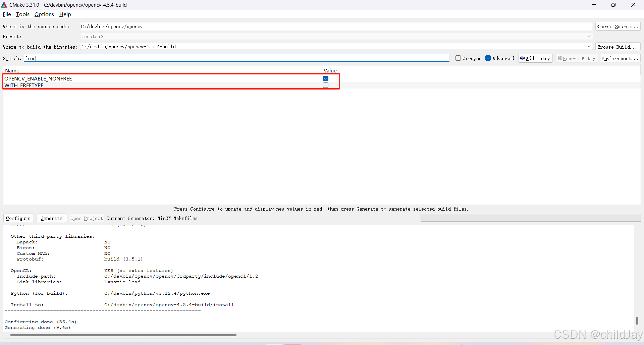The width and height of the screenshot is (644, 345).
Task: Uncheck the OPENCV_ENABLE_NONFREE value checkbox
Action: [326, 78]
